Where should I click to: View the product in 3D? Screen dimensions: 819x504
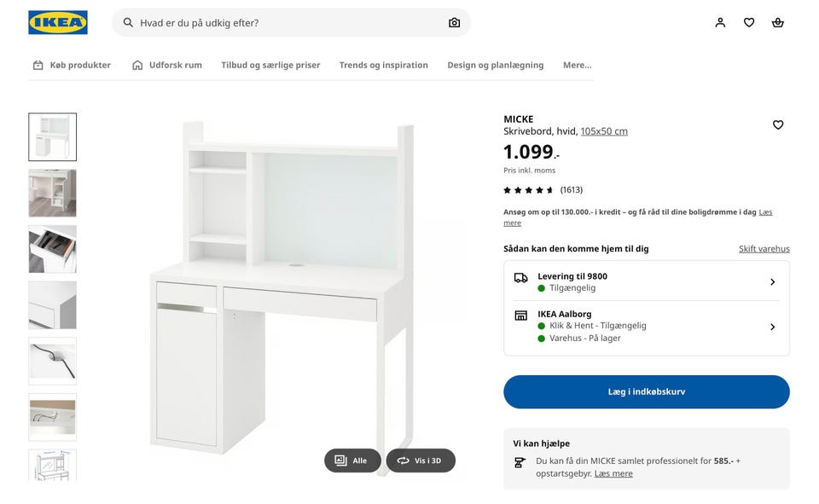pyautogui.click(x=421, y=461)
